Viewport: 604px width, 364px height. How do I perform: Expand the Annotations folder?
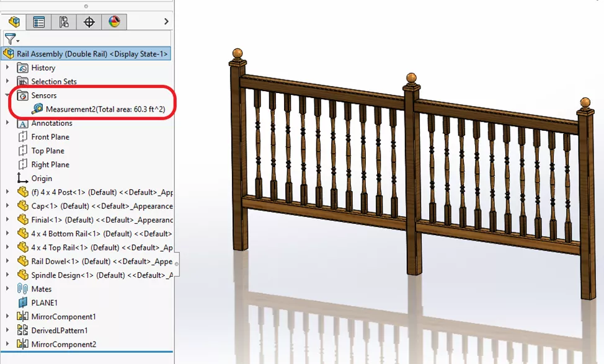tap(7, 123)
